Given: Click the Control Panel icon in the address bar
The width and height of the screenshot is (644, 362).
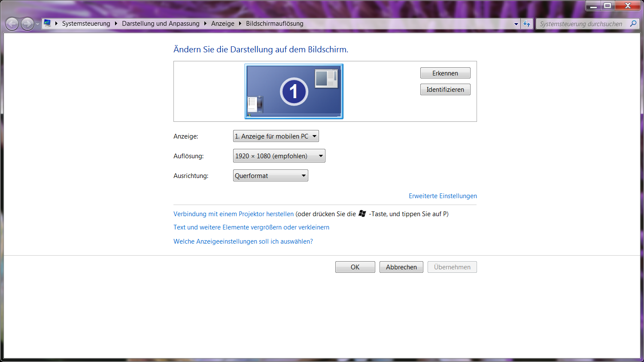Looking at the screenshot, I should (47, 23).
